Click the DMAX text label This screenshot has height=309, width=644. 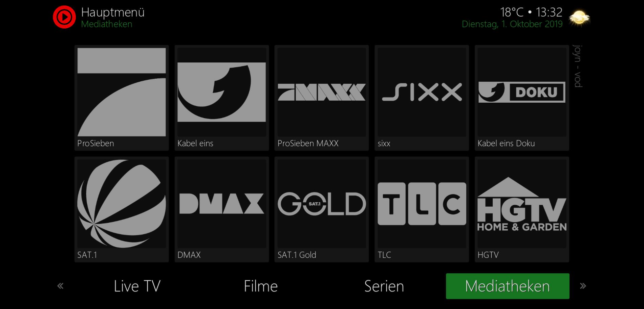pos(189,255)
